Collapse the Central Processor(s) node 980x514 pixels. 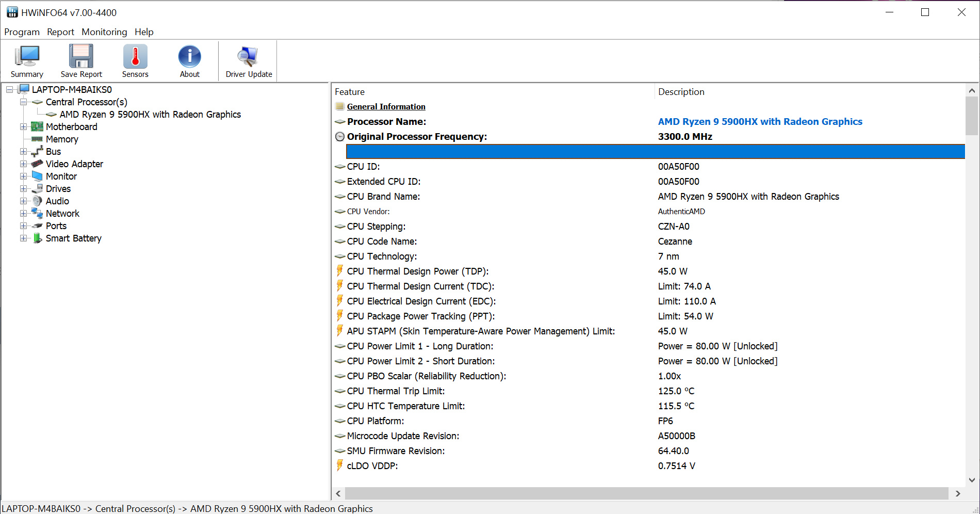tap(23, 102)
